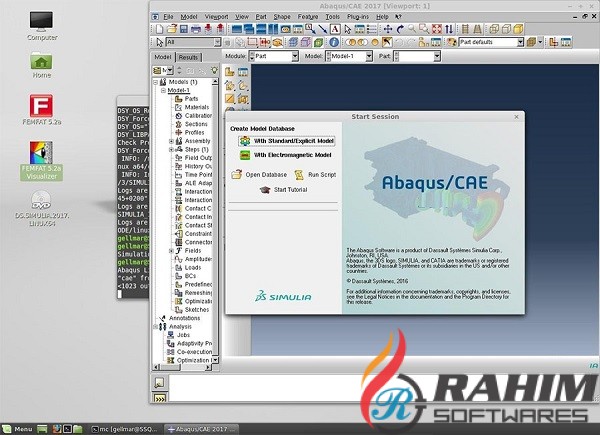Click With Standard/Explicit Model button
Image resolution: width=600 pixels, height=435 pixels.
(x=287, y=141)
